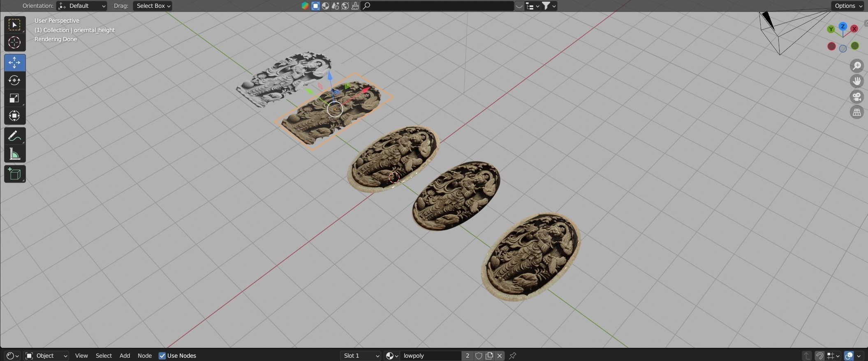The image size is (868, 361).
Task: Open the filter funnel dropdown
Action: [549, 6]
